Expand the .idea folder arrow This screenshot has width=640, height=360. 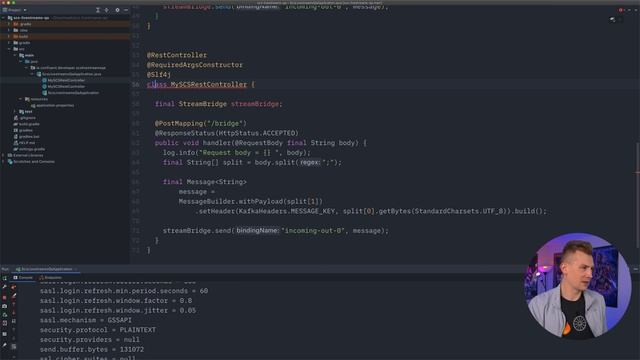pyautogui.click(x=9, y=30)
